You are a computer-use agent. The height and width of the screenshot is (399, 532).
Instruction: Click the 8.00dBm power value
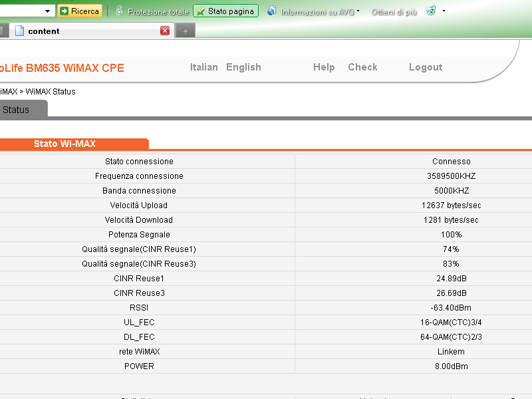click(452, 366)
